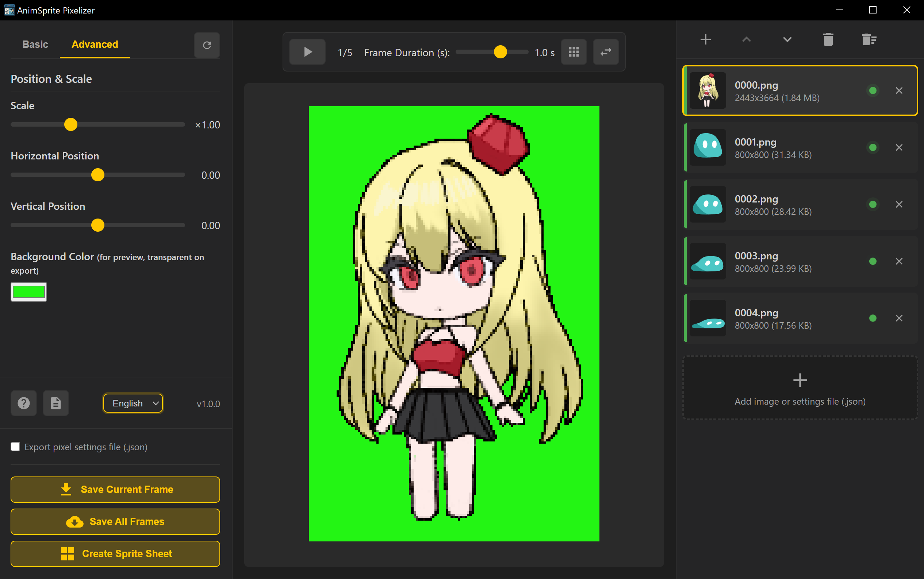Viewport: 924px width, 579px height.
Task: Click Save All Frames button
Action: click(115, 522)
